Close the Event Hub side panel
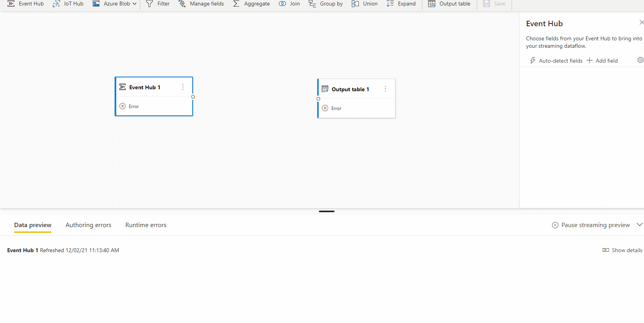Image resolution: width=644 pixels, height=323 pixels. click(x=641, y=22)
